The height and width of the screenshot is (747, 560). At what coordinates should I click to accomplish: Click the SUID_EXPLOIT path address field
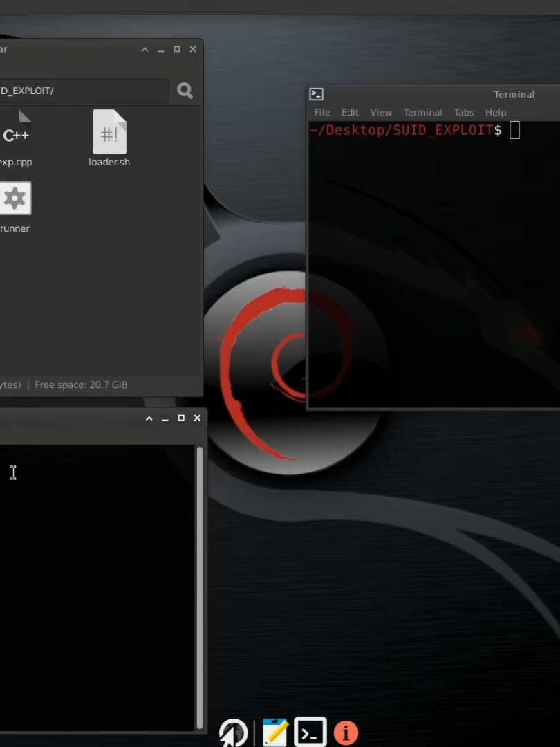[x=84, y=91]
